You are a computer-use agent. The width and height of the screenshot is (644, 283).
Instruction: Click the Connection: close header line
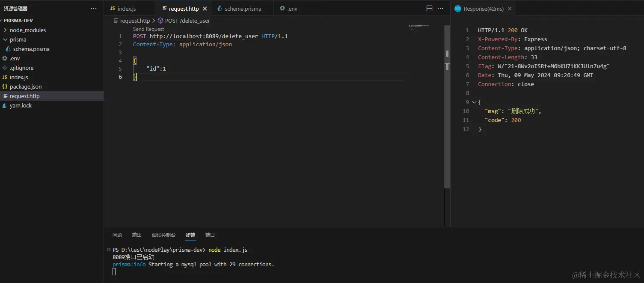point(506,84)
